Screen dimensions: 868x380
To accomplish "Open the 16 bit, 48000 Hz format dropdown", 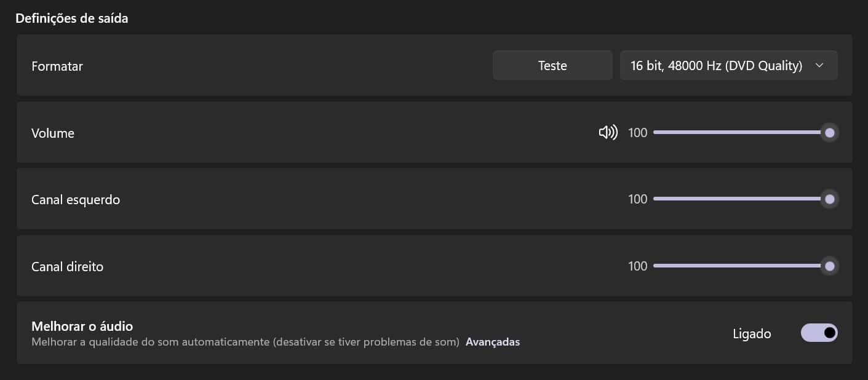I will pos(728,65).
